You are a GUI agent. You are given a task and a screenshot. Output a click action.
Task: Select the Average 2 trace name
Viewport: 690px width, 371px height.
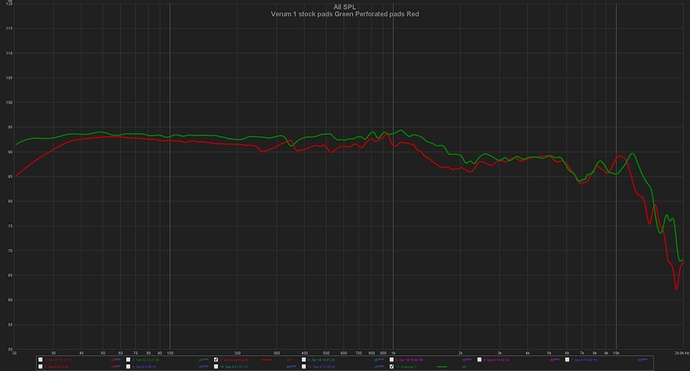pos(406,367)
